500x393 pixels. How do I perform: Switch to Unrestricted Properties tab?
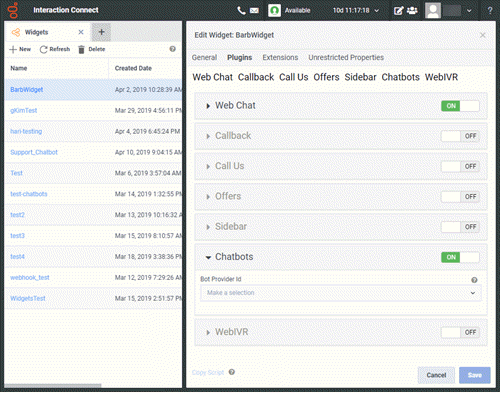pos(346,58)
